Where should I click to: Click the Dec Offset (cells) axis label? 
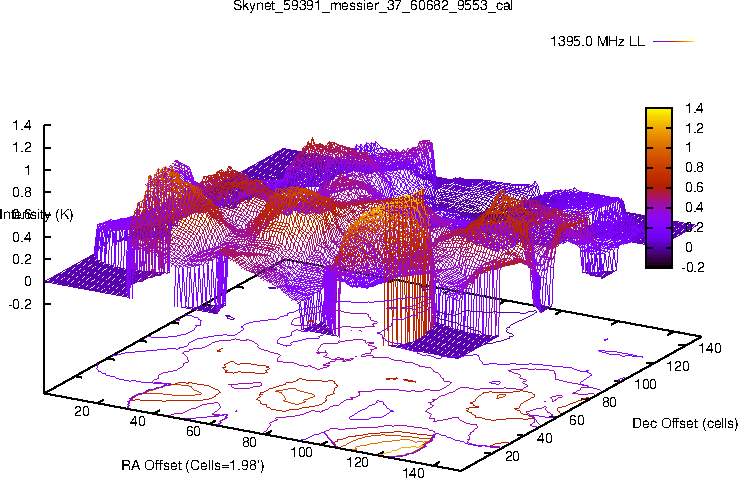685,423
